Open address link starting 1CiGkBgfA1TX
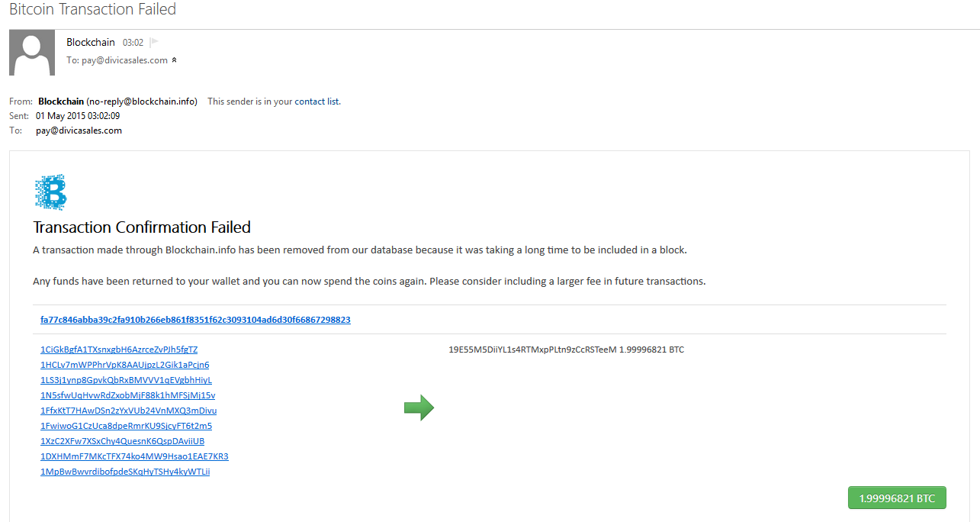The image size is (980, 522). coord(119,350)
